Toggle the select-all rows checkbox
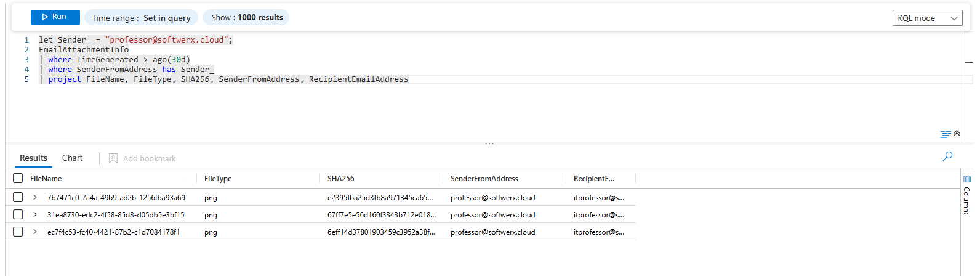This screenshot has height=276, width=980. [x=18, y=178]
